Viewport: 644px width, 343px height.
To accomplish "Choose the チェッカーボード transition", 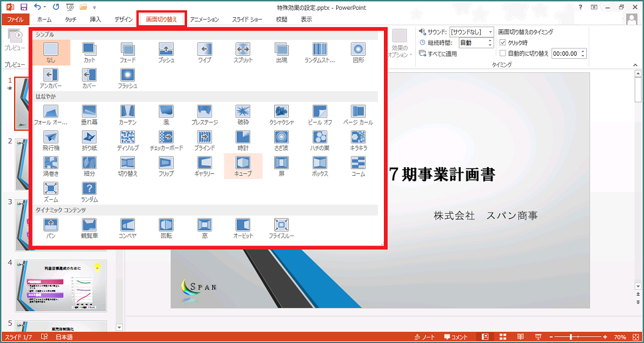I will (x=166, y=141).
